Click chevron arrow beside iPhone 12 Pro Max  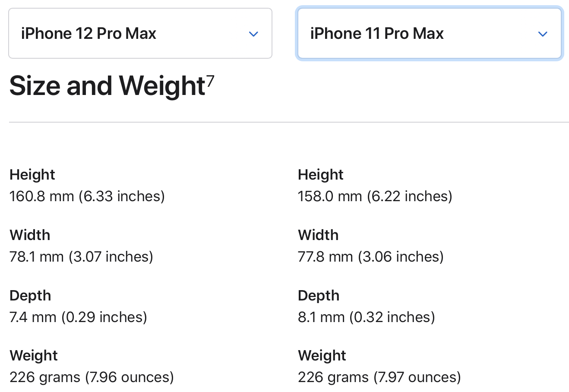point(253,34)
